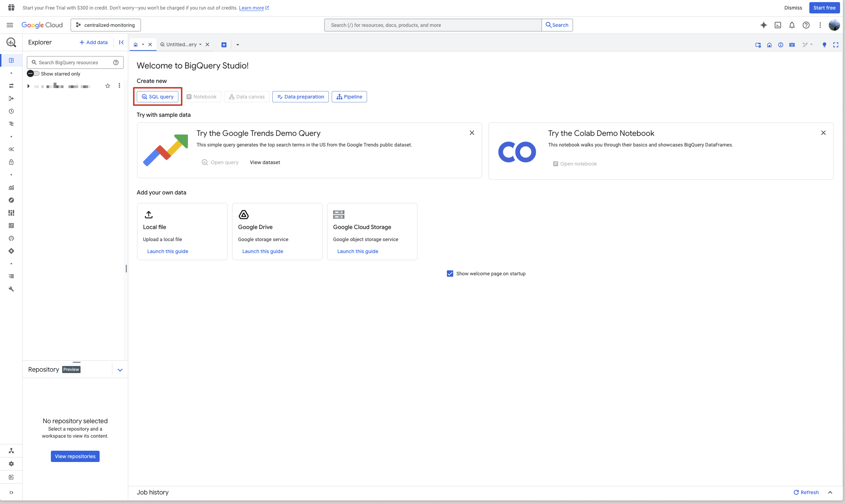Focus the Search BigQuery resources field

click(75, 62)
